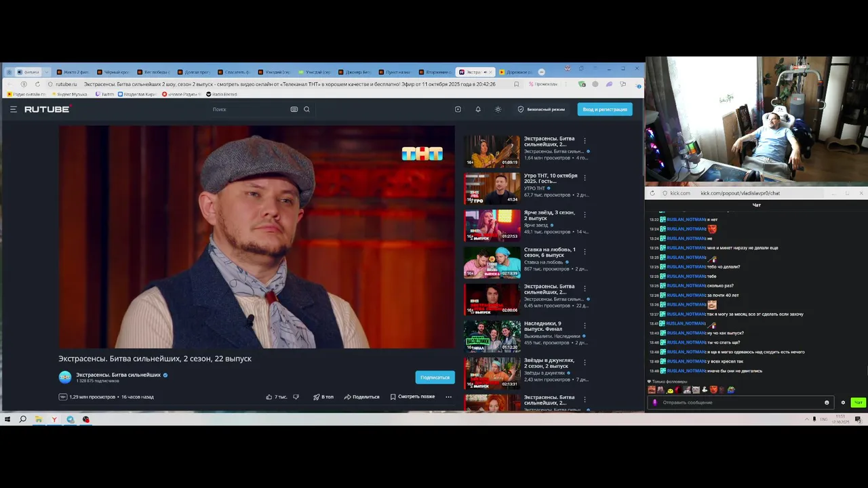The height and width of the screenshot is (488, 868).
Task: Open the emoji picker in chat input
Action: pos(827,403)
